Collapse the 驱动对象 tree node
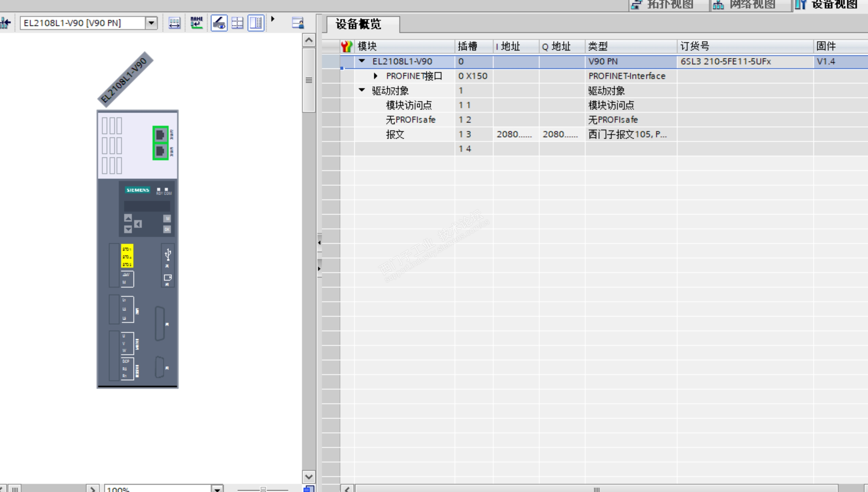868x492 pixels. pos(362,90)
